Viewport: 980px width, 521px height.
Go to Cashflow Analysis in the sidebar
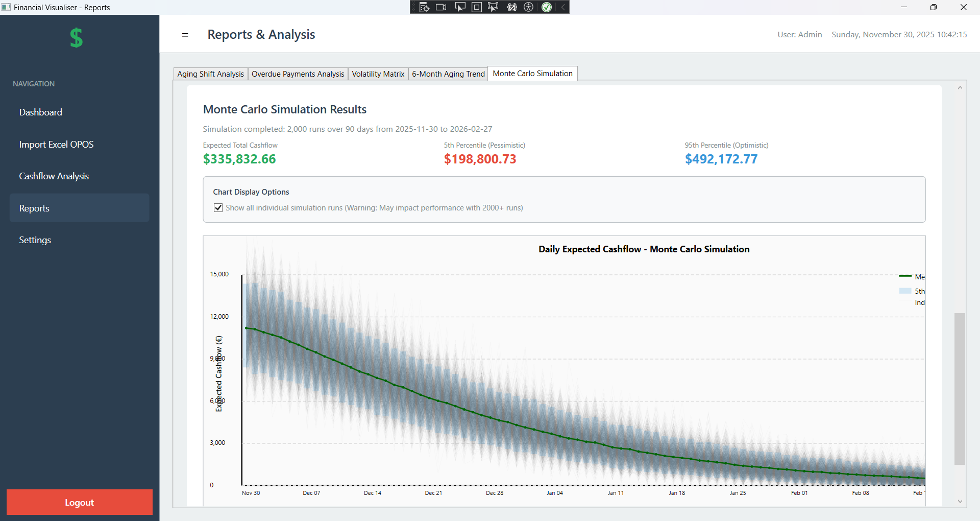pos(54,176)
